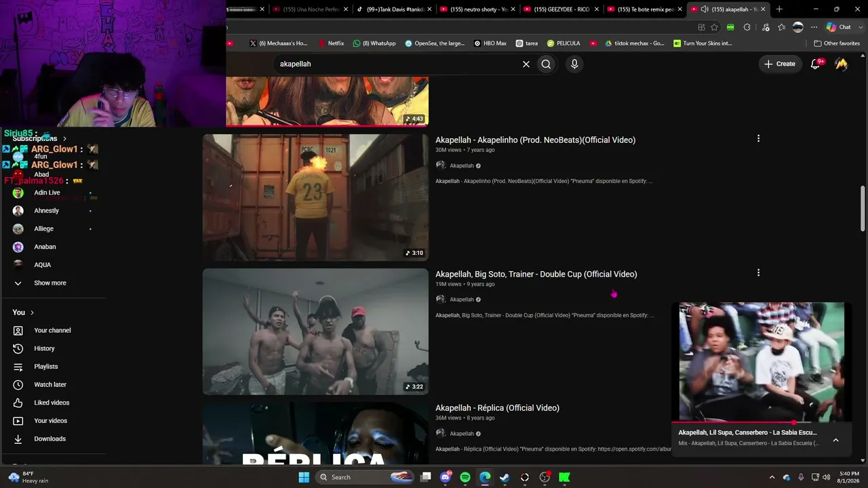Open the weather widget showing Heavy rain
The image size is (868, 488).
(27, 477)
